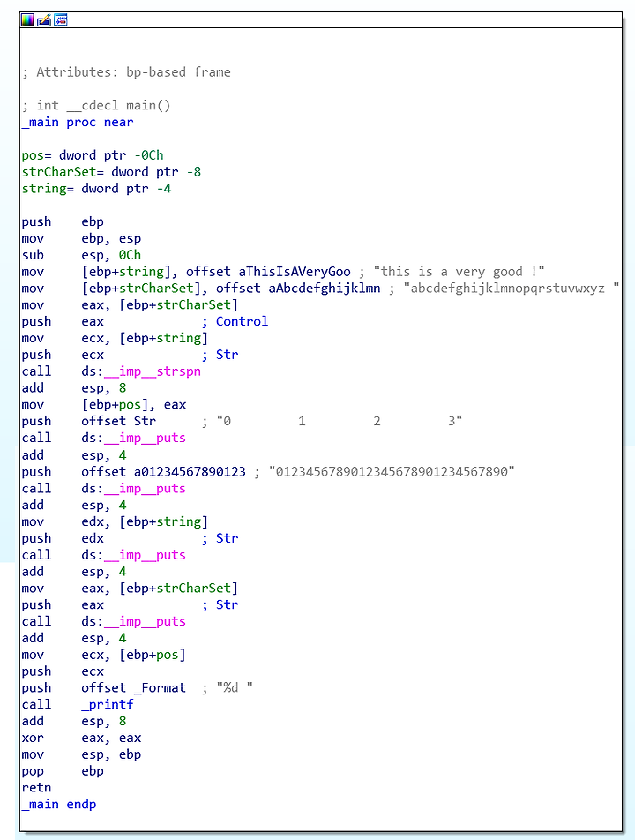Select the '_main proc near' line
Image resolution: width=635 pixels, height=840 pixels.
click(78, 122)
